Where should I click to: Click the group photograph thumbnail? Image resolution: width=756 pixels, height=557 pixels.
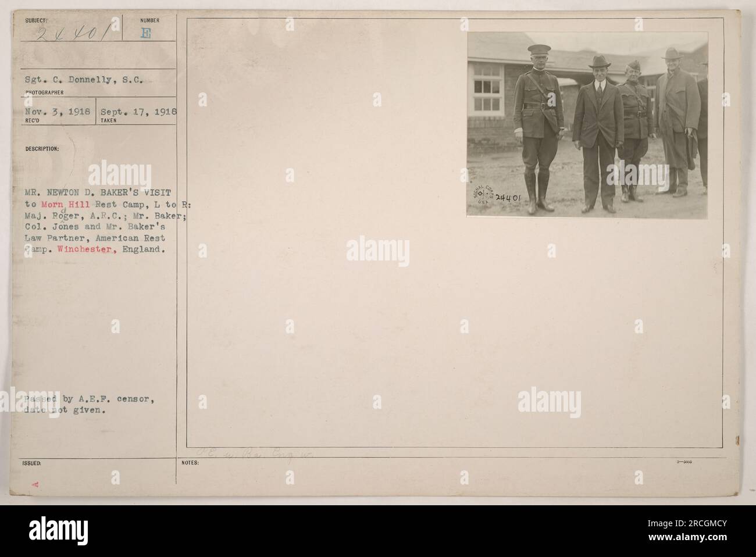(587, 126)
